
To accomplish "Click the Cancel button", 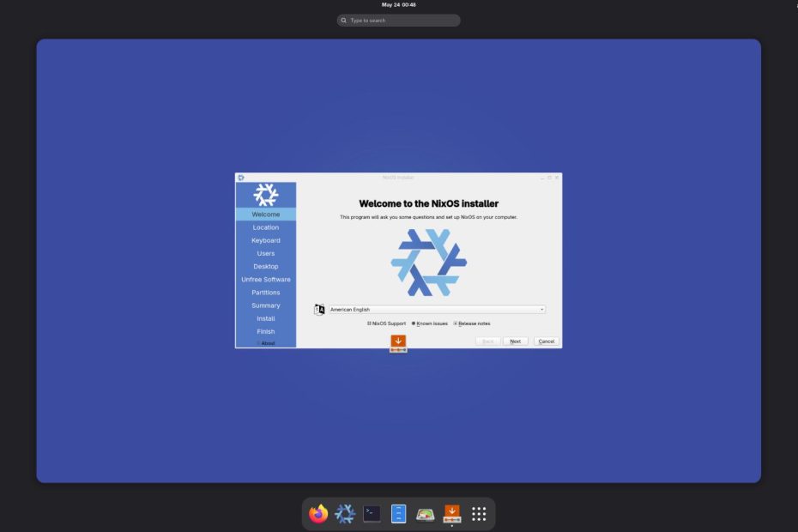I will (x=546, y=342).
